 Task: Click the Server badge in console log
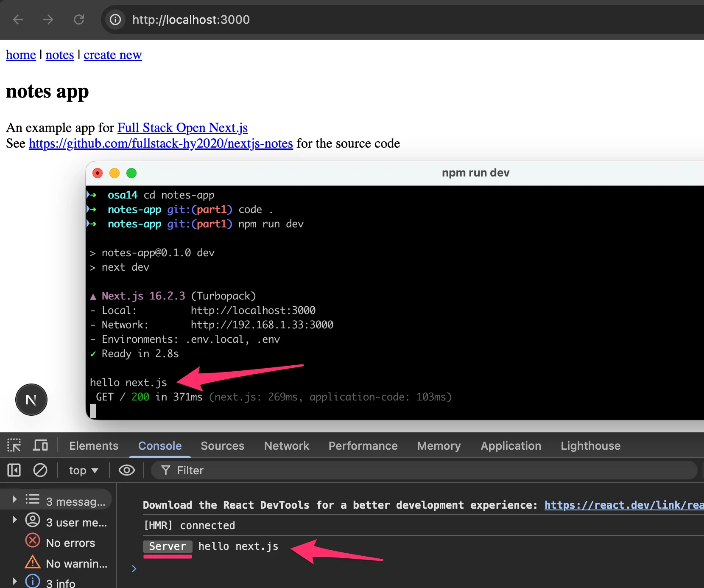(168, 546)
